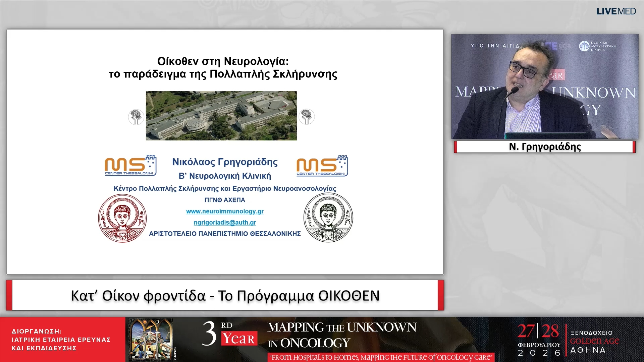Click the small brain emblem right of photo
Screen dimensions: 644x362
pyautogui.click(x=306, y=117)
